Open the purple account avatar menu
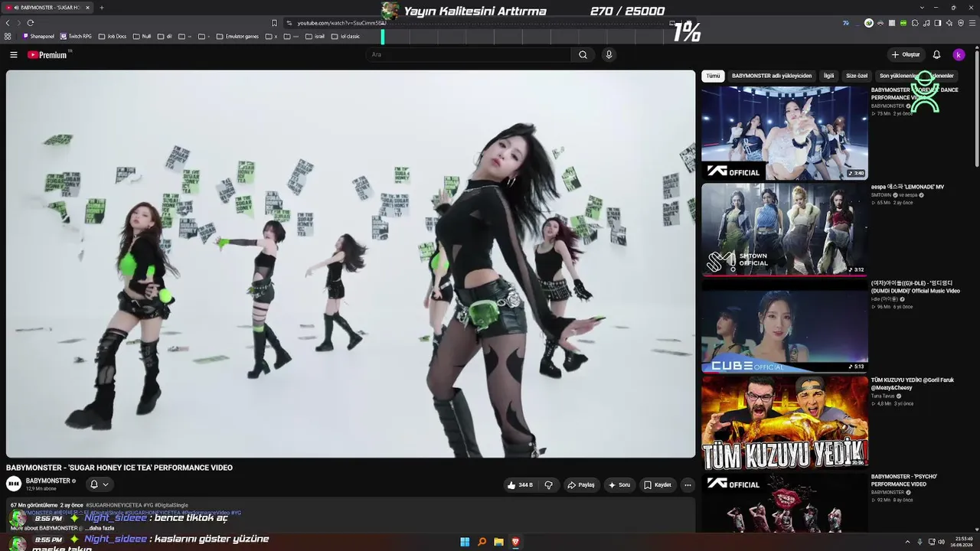This screenshot has height=551, width=980. point(959,54)
